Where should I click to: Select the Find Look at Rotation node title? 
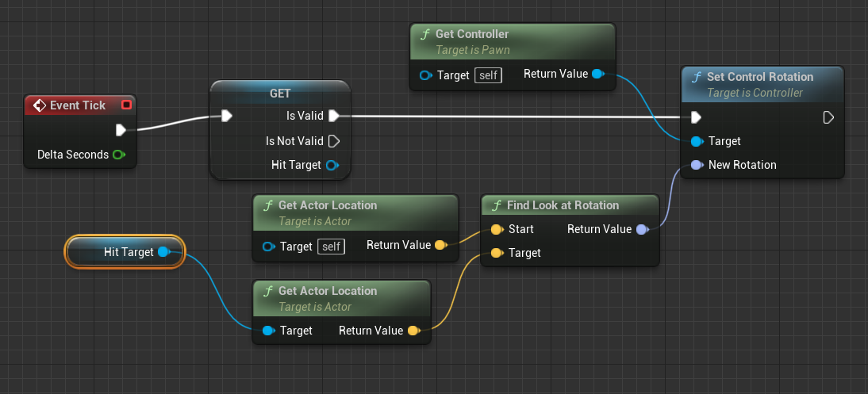(563, 205)
